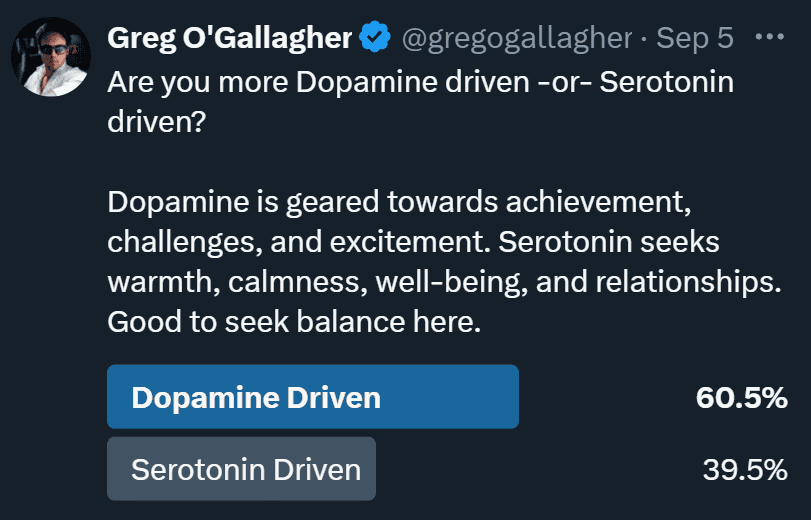The height and width of the screenshot is (520, 811).
Task: Click the "Serotonin Driven" label text
Action: pyautogui.click(x=246, y=470)
